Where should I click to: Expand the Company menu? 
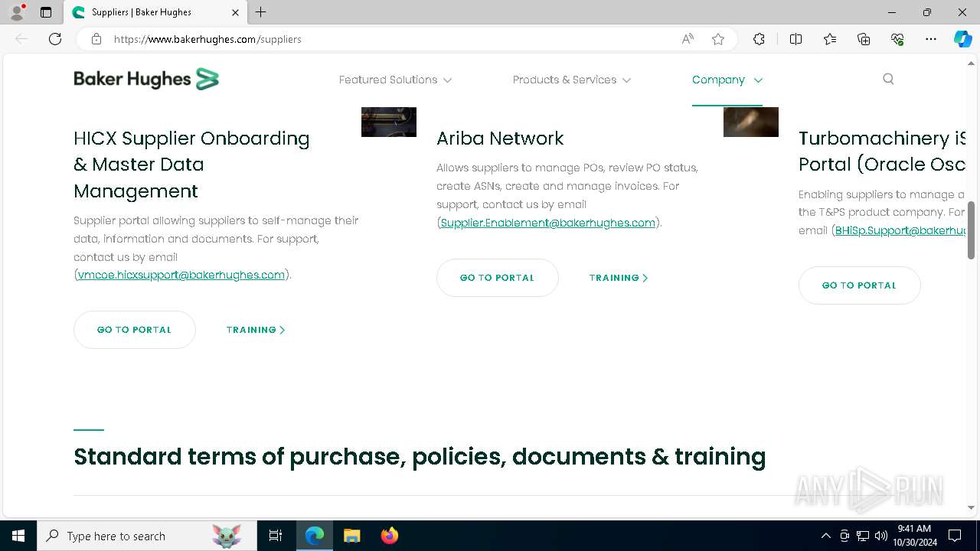[727, 80]
